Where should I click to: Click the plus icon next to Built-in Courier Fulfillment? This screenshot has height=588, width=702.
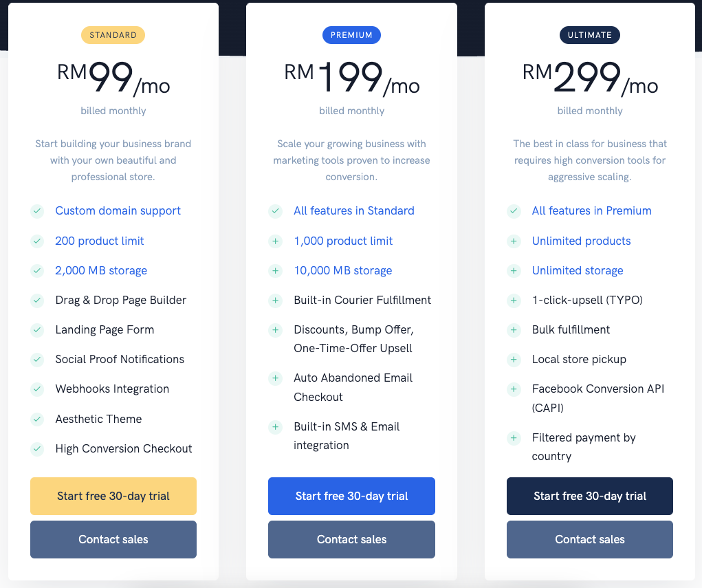tap(276, 301)
